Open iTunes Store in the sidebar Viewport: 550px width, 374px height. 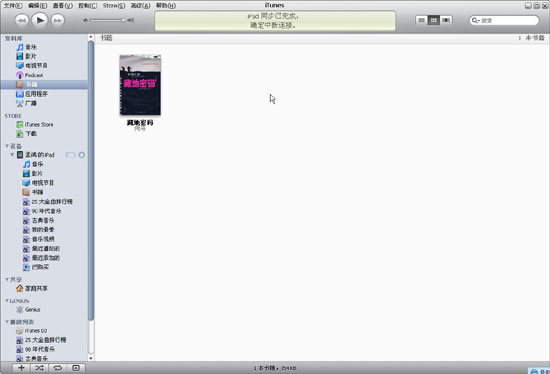pos(35,125)
